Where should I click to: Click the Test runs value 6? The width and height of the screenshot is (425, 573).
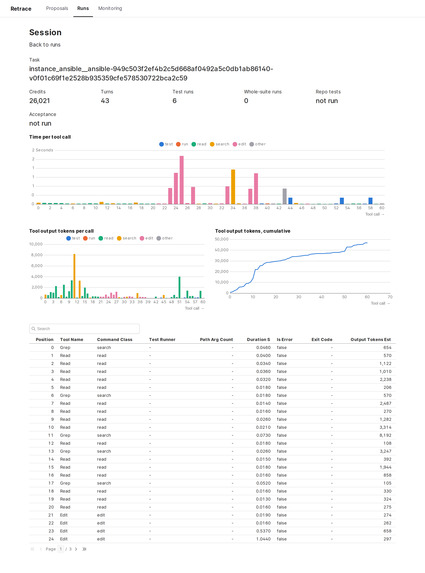pyautogui.click(x=175, y=101)
